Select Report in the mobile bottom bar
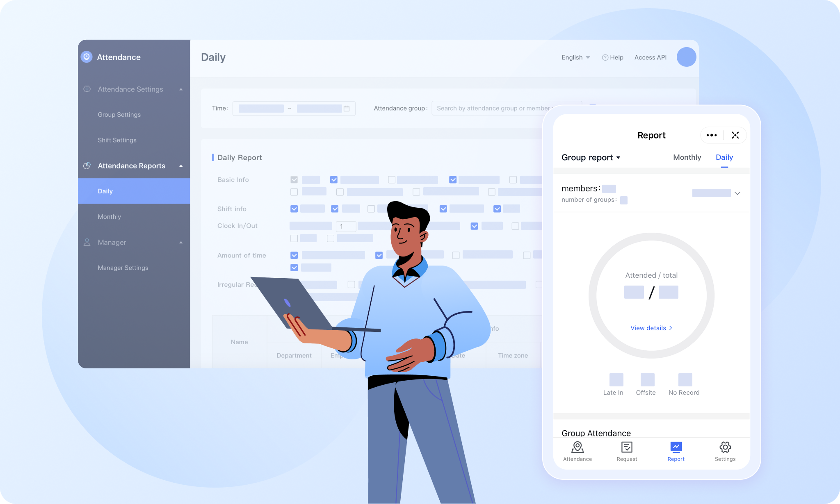The image size is (840, 504). (676, 451)
